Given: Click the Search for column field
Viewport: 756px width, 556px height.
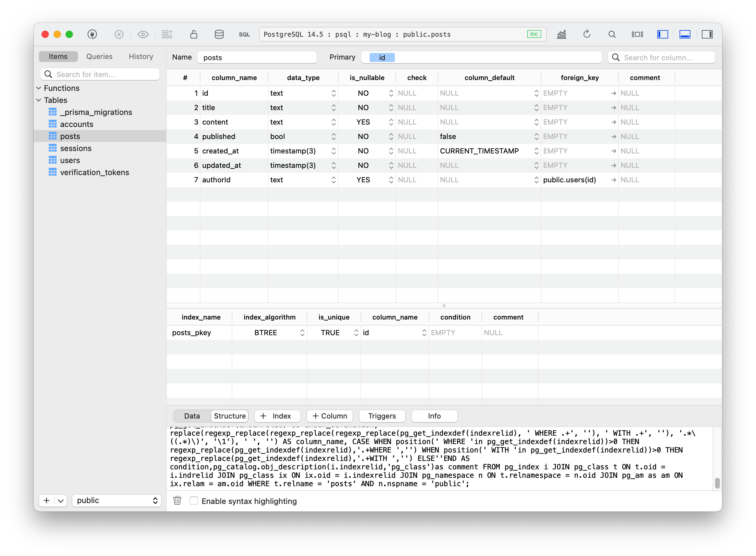Looking at the screenshot, I should (661, 57).
